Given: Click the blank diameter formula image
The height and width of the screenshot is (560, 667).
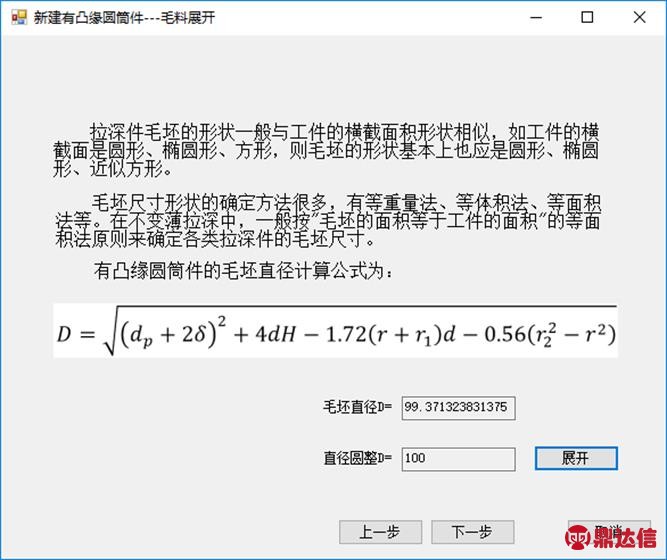Looking at the screenshot, I should (335, 331).
